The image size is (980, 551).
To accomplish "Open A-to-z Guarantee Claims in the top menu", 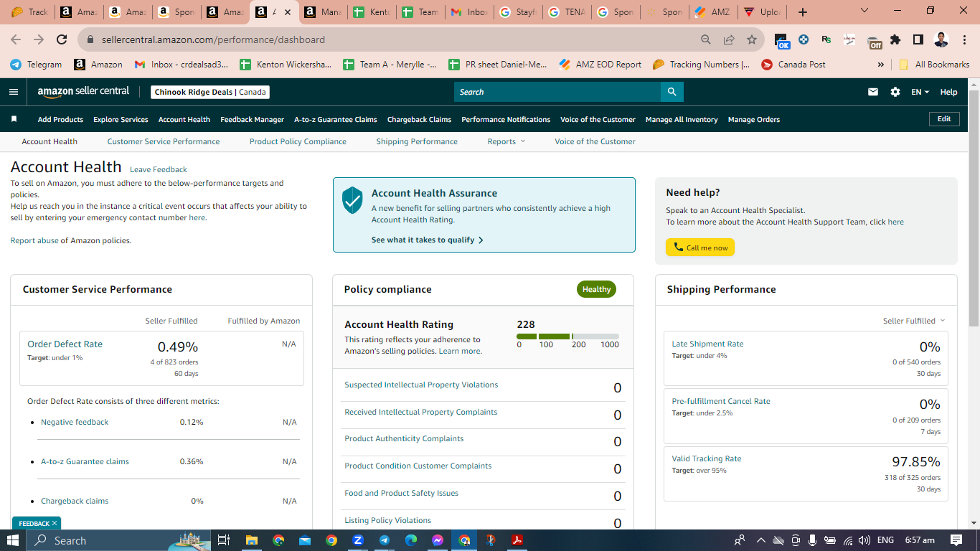I will [335, 119].
